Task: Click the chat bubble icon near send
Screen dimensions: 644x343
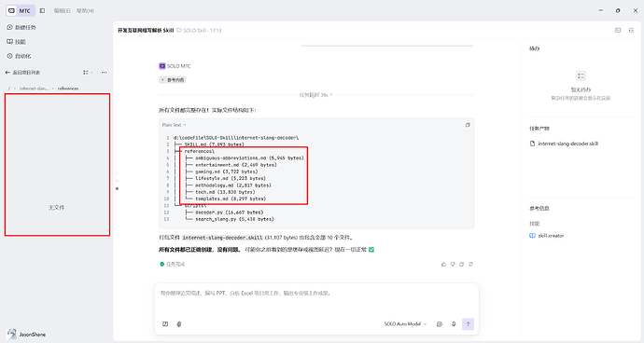Action: click(x=440, y=324)
